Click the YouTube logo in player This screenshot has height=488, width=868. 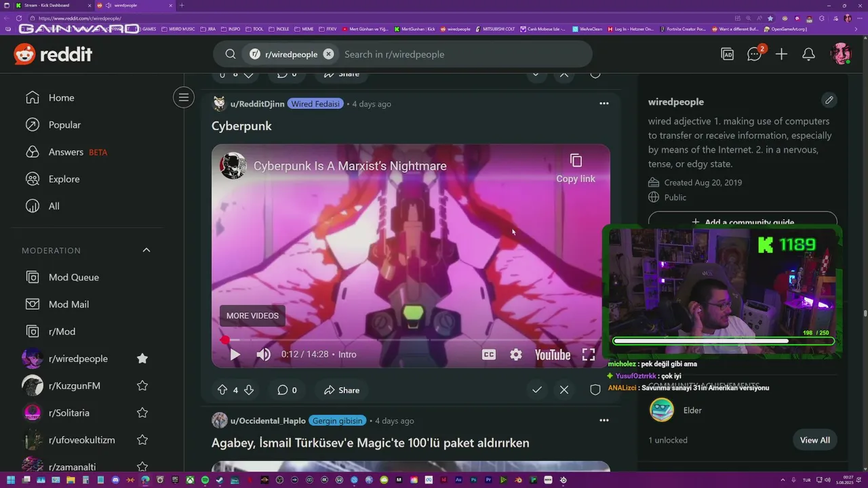click(553, 354)
